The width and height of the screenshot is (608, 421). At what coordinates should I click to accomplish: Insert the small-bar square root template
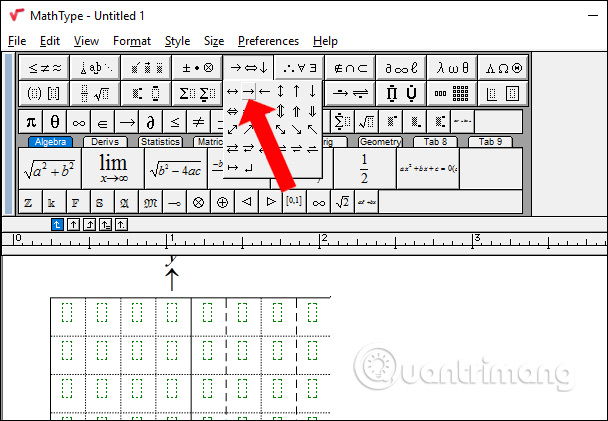[x=366, y=122]
